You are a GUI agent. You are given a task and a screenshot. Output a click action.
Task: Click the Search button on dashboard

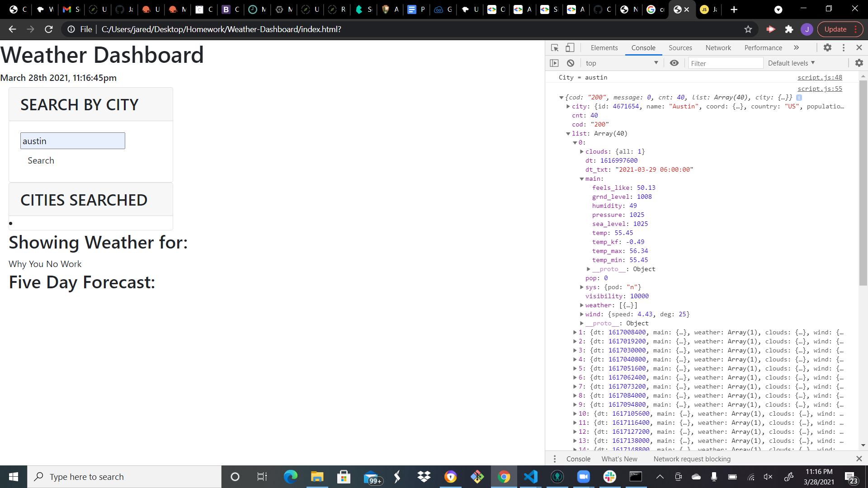(41, 160)
